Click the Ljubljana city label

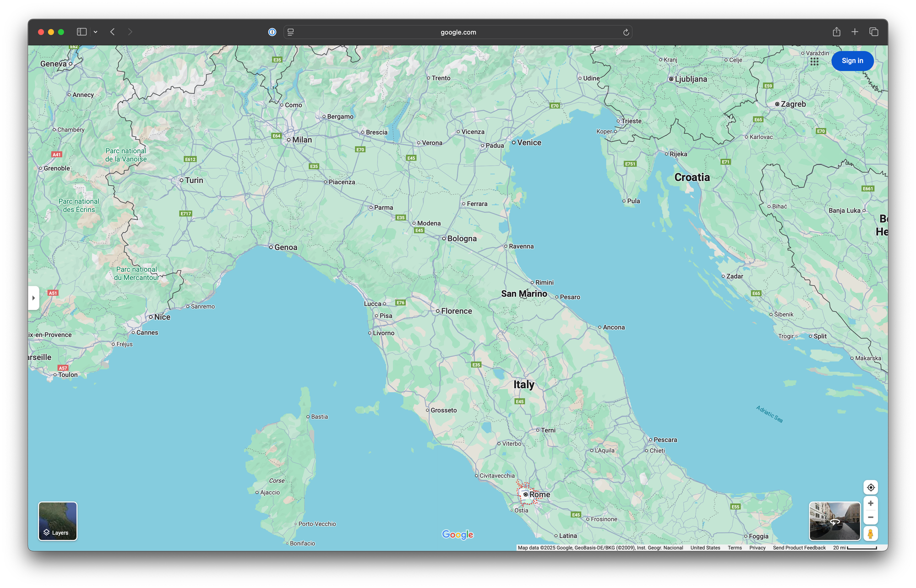coord(691,79)
